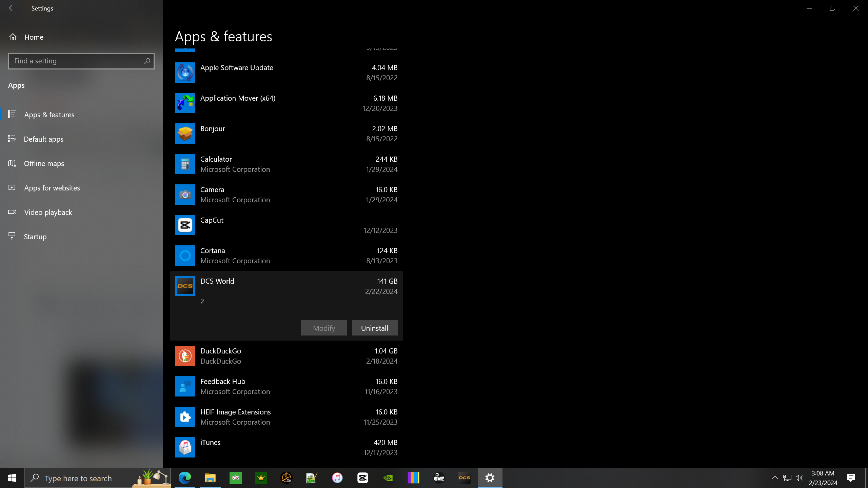Viewport: 868px width, 488px height.
Task: Open the Solitaire app on the taskbar
Action: pyautogui.click(x=236, y=478)
